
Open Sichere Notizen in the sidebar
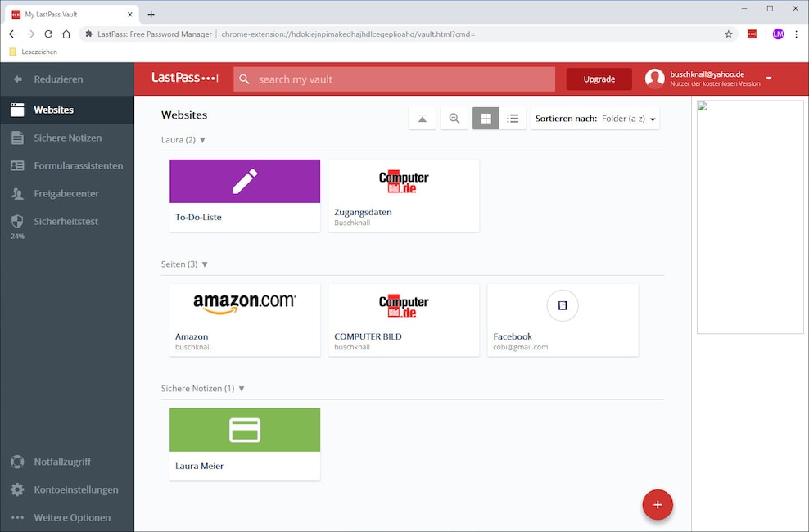67,138
